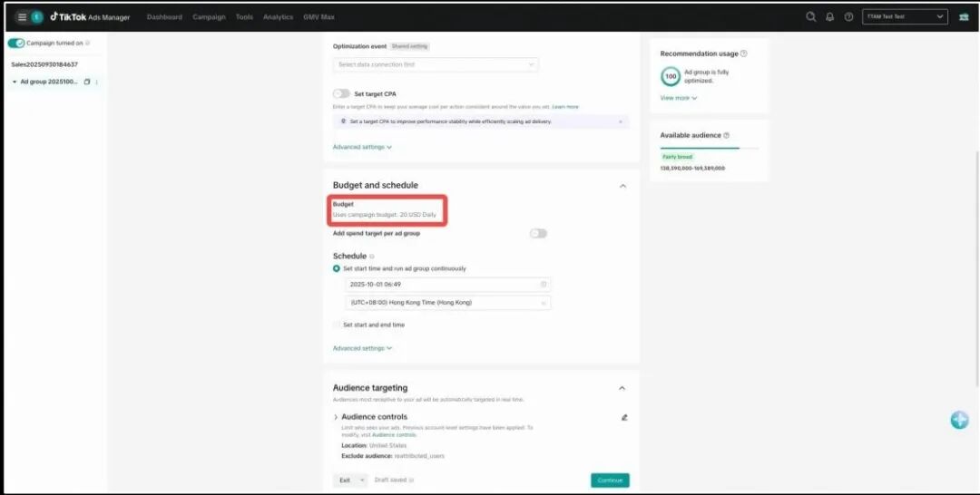
Task: Open the TTAM Test Test account dropdown
Action: (905, 17)
